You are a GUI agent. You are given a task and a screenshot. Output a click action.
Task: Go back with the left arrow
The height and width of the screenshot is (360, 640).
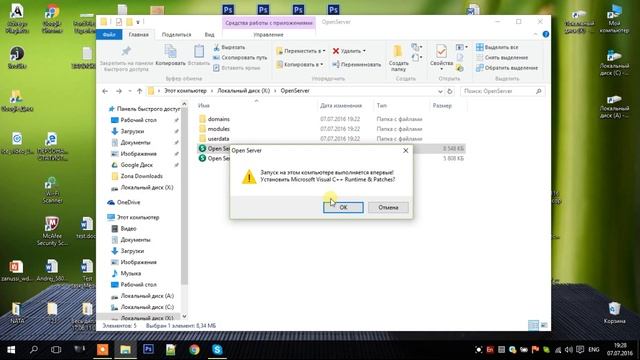pos(105,91)
